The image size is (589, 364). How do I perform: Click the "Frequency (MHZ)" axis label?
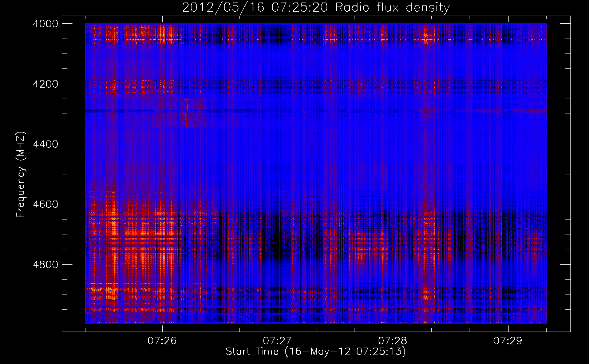(x=21, y=175)
